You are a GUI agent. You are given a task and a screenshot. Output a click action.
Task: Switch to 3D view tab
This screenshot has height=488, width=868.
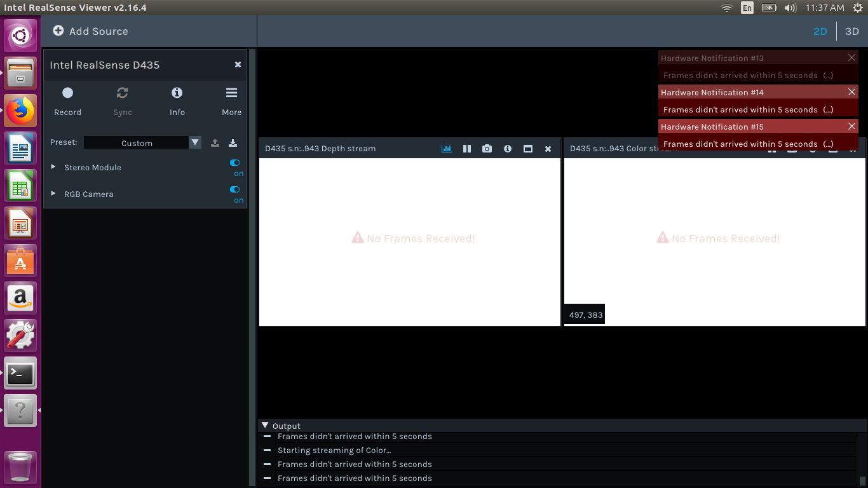click(x=851, y=31)
